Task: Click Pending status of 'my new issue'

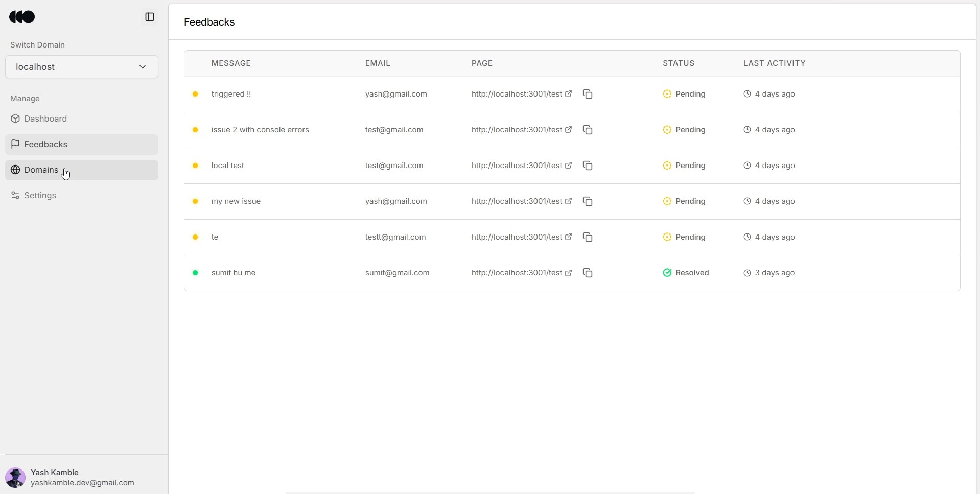Action: click(684, 201)
